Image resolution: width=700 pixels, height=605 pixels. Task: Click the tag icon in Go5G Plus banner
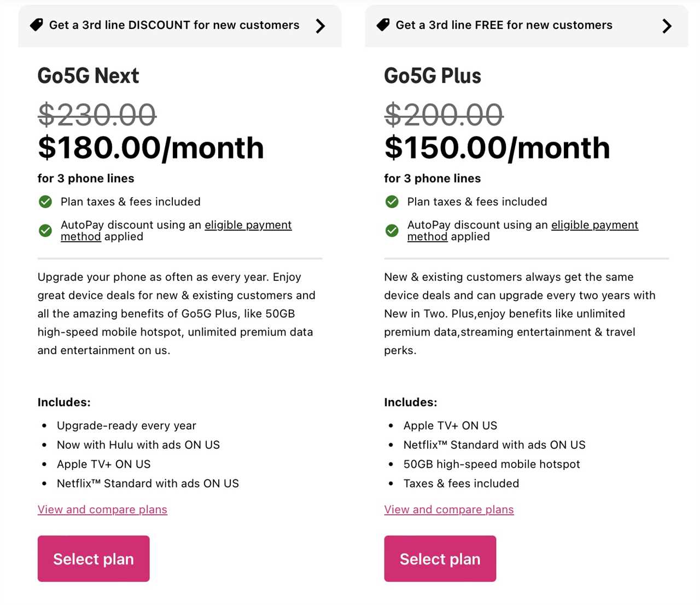tap(383, 25)
